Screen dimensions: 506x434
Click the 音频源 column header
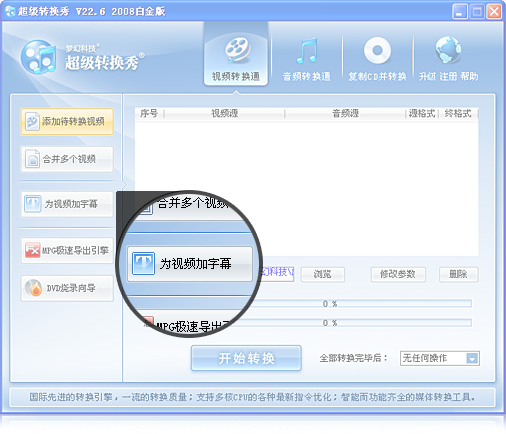[345, 113]
